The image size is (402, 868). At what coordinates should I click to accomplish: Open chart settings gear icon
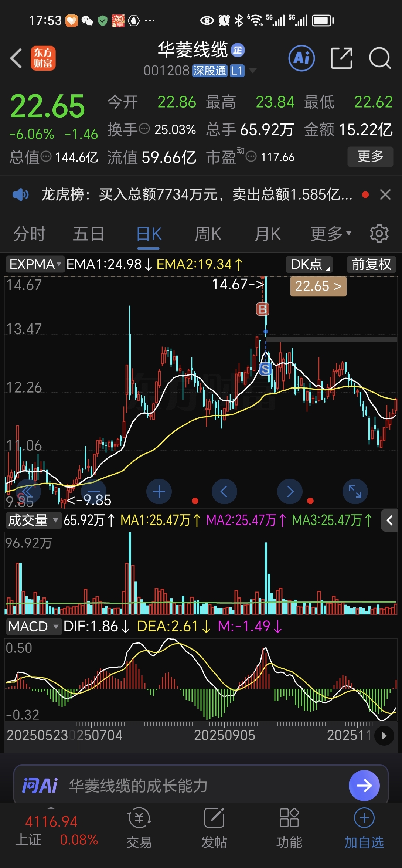pos(379,234)
